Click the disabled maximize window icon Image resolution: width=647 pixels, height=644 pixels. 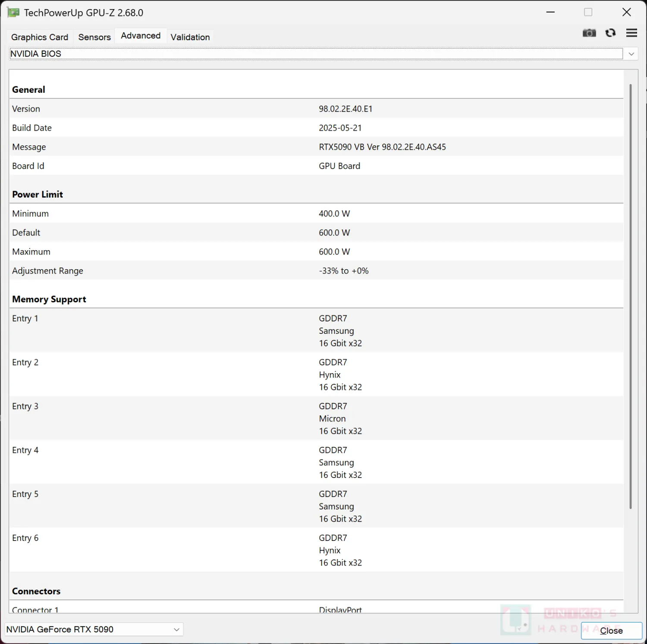[588, 12]
